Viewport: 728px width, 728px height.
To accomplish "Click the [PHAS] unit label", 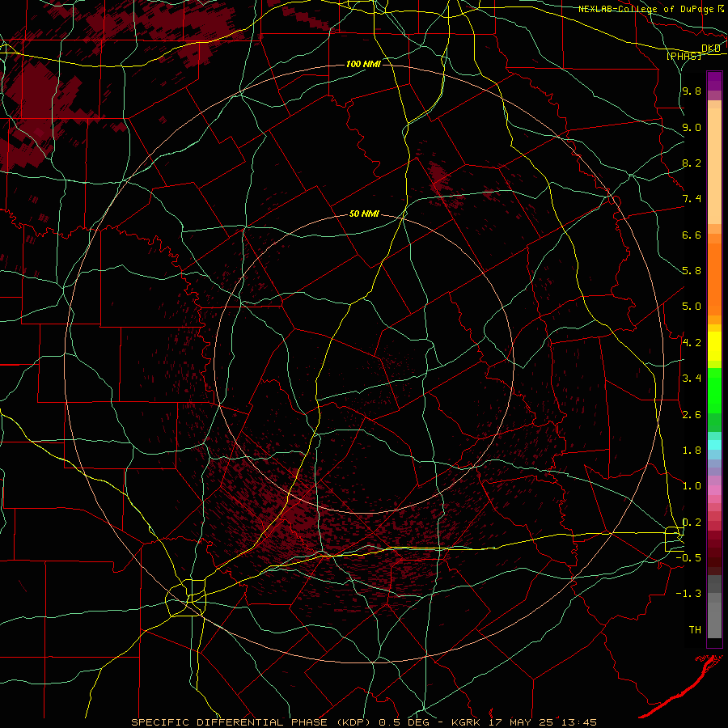I will (684, 56).
